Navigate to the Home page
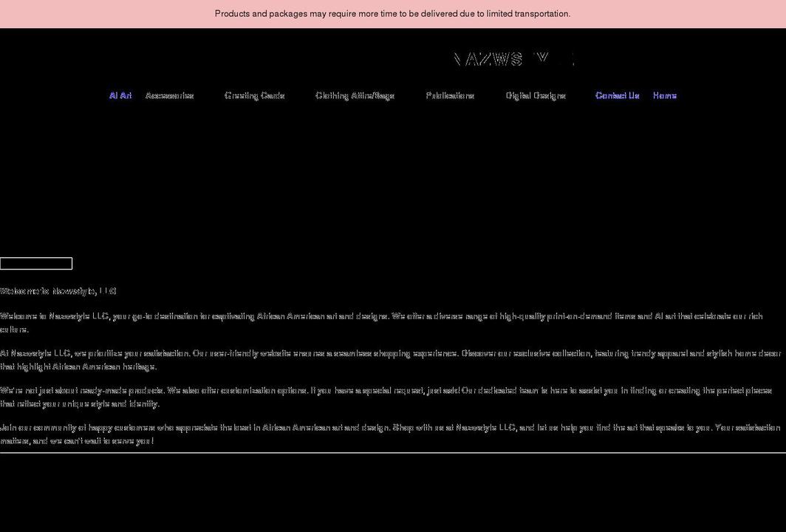The image size is (786, 532). 664,95
